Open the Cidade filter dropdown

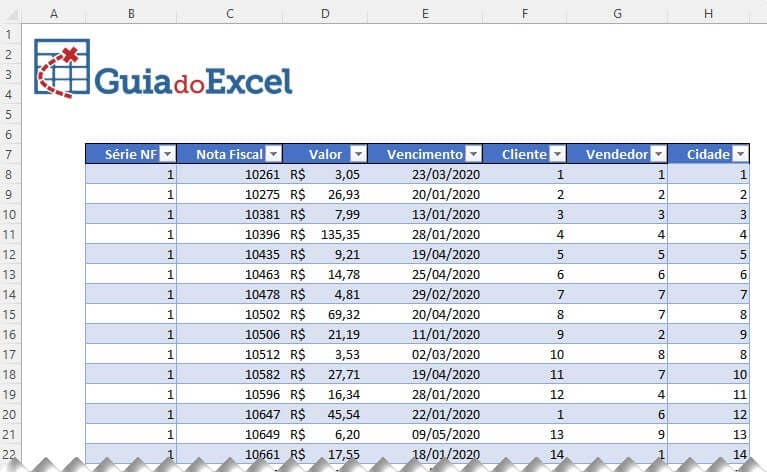(x=741, y=154)
